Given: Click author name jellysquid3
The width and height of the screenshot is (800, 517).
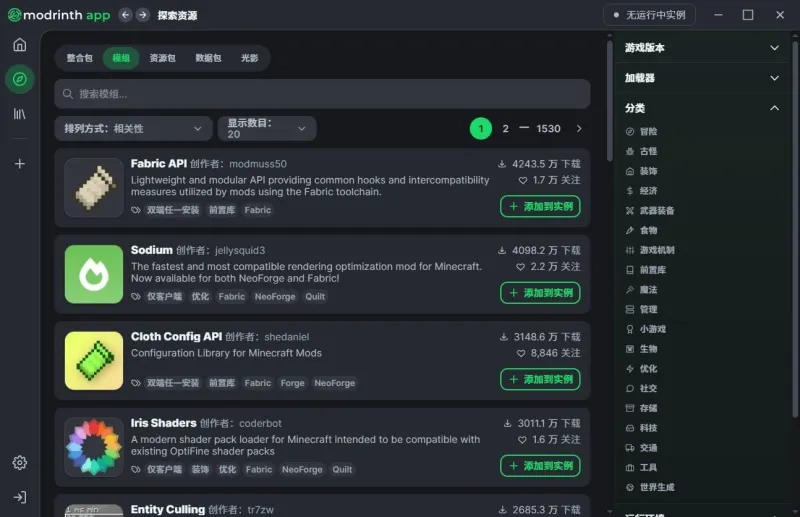Looking at the screenshot, I should click(x=240, y=251).
